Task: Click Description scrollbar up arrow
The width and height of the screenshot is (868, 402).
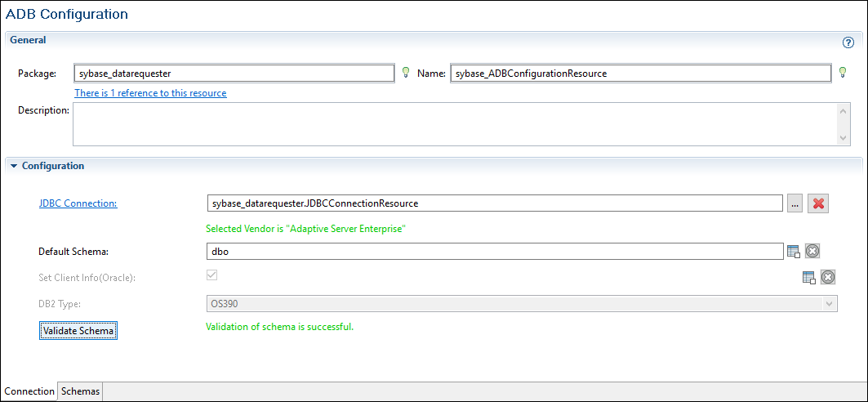Action: pos(843,110)
